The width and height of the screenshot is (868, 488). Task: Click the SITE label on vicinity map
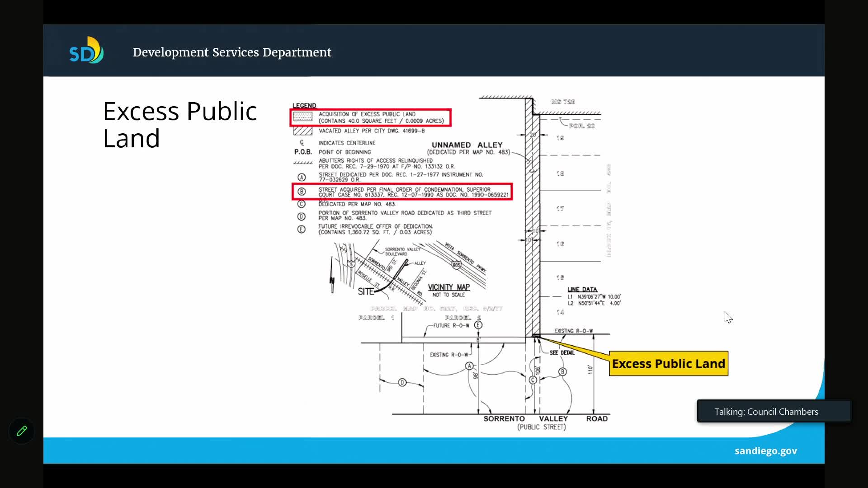(x=366, y=292)
